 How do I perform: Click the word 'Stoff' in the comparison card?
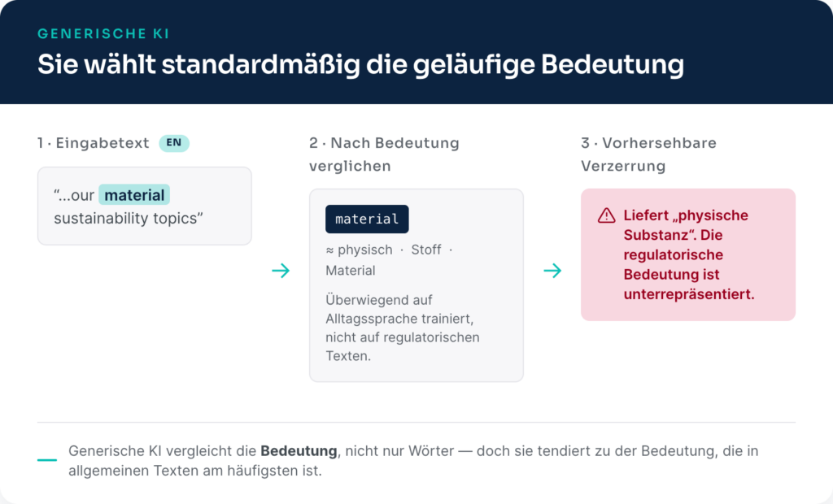[x=426, y=250]
